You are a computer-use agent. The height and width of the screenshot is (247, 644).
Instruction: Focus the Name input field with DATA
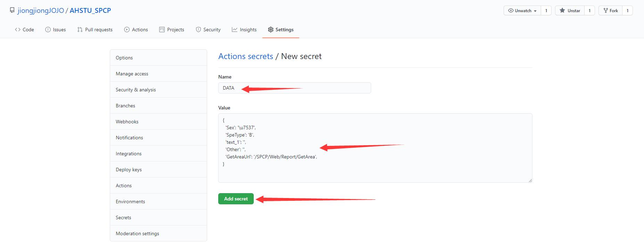coord(294,88)
